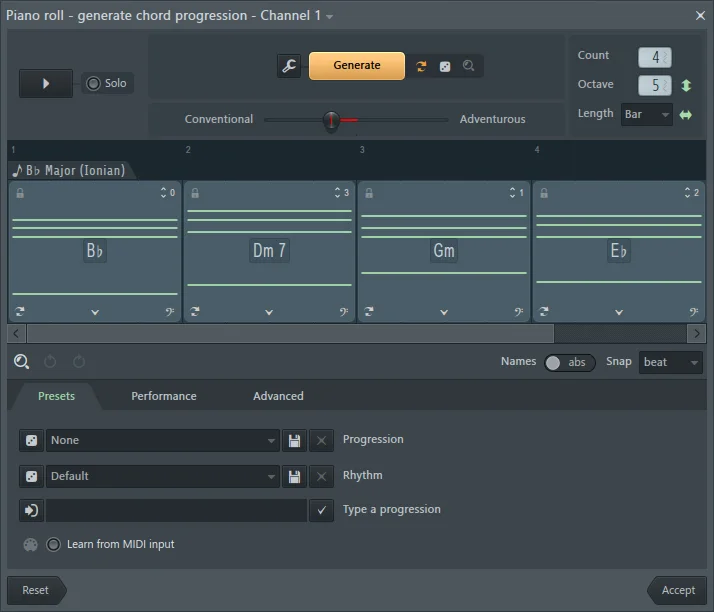The image size is (714, 612).
Task: Click the Count value field
Action: click(655, 57)
